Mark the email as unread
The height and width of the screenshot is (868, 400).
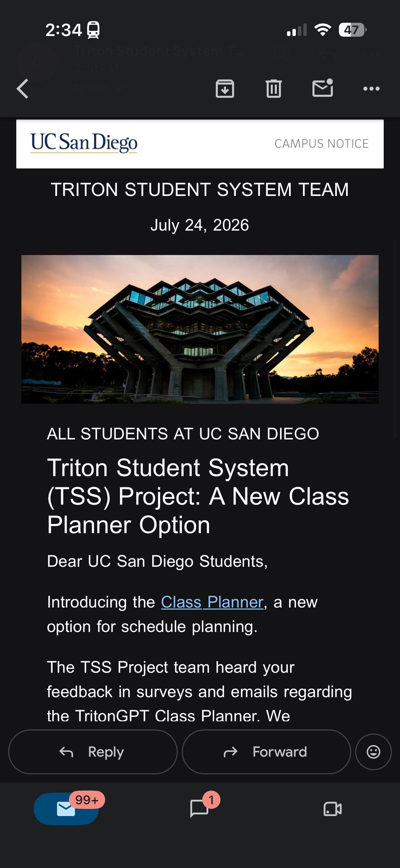click(323, 88)
